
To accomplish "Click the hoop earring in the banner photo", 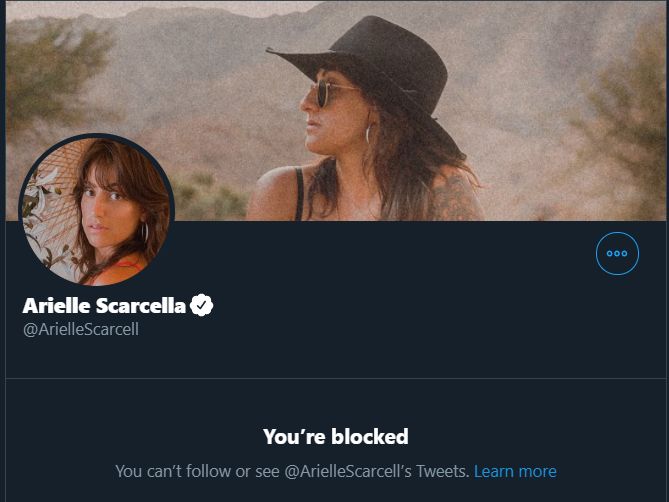I will tap(369, 133).
